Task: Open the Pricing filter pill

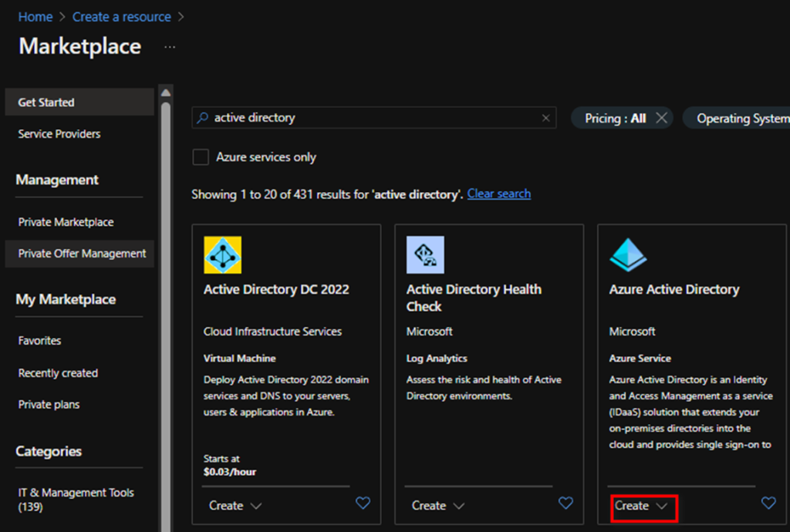Action: (615, 118)
